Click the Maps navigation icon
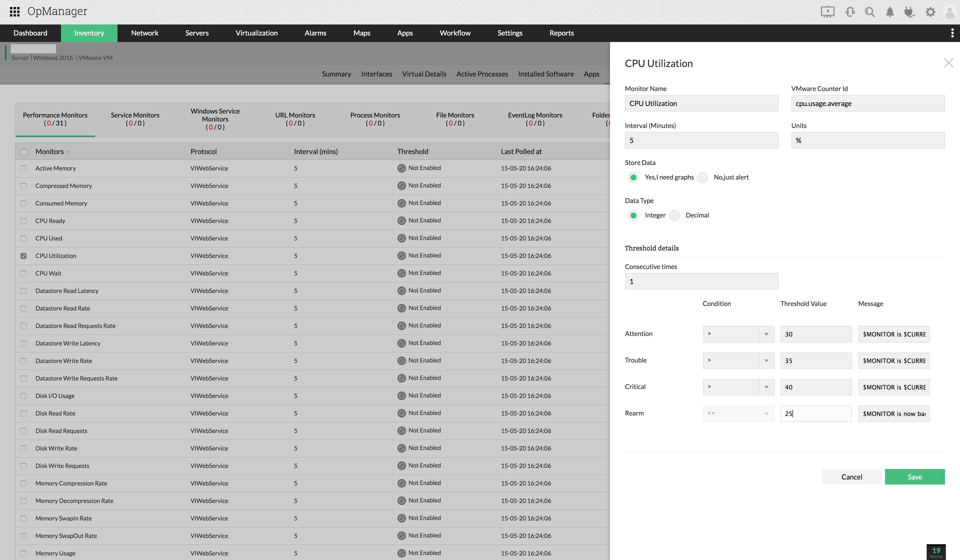The height and width of the screenshot is (560, 960). (x=361, y=33)
